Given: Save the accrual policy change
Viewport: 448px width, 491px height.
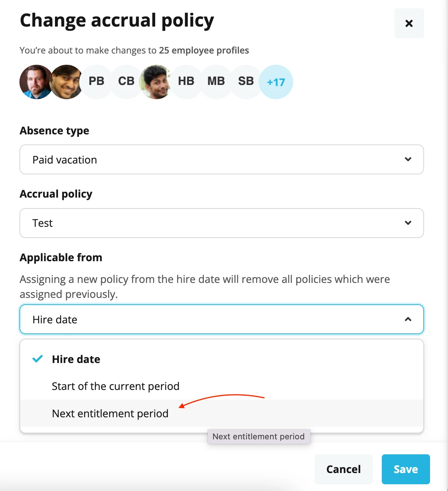Looking at the screenshot, I should coord(406,469).
